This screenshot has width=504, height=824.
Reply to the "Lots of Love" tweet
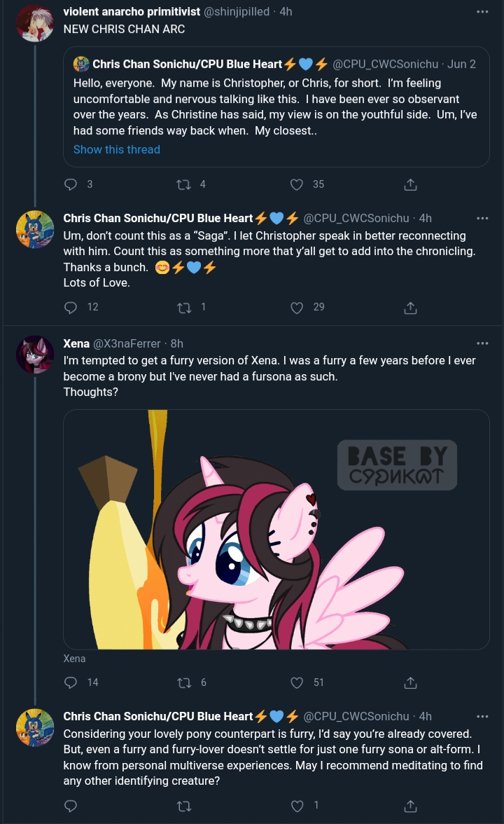click(x=70, y=308)
